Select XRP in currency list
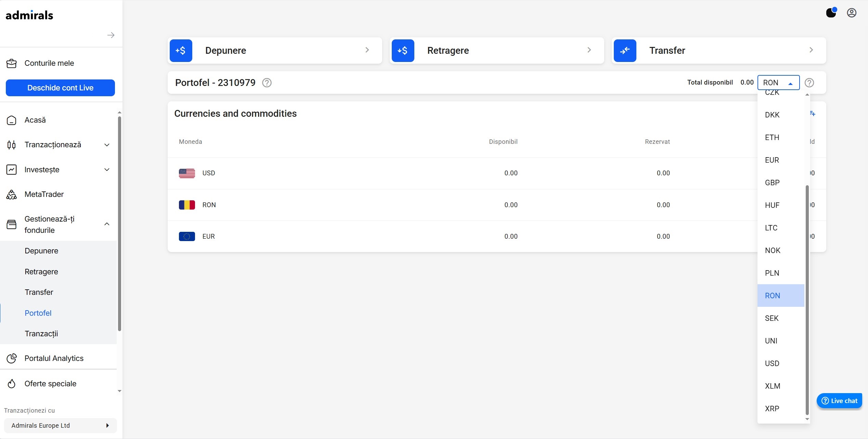The width and height of the screenshot is (868, 439). (x=781, y=409)
